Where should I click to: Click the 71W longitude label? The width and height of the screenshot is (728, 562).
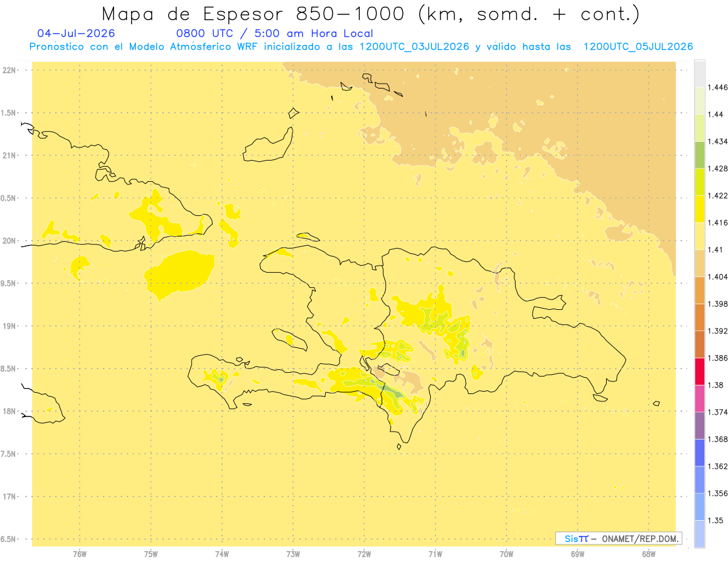click(x=435, y=554)
